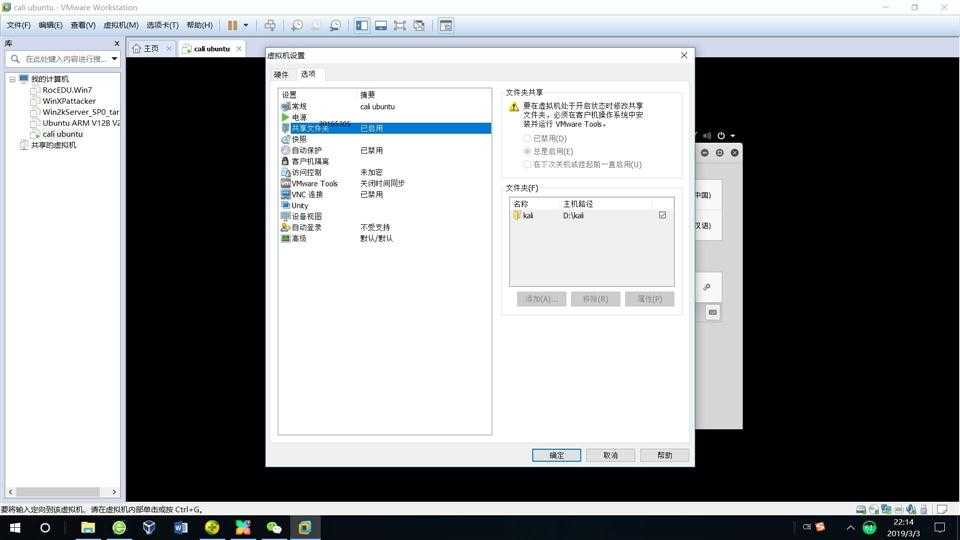Collapse the 我的计算机 tree node
This screenshot has height=540, width=960.
tap(12, 80)
